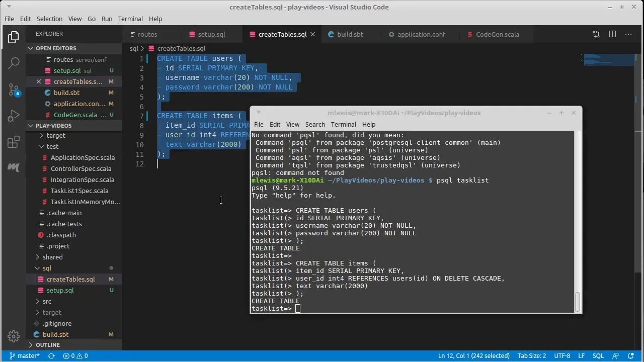Open the Help menu in VS Code

[155, 19]
